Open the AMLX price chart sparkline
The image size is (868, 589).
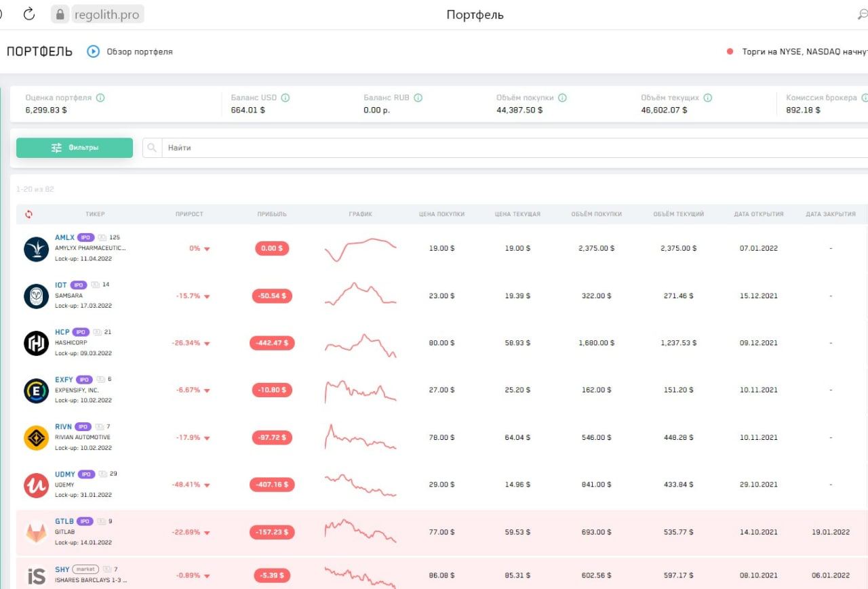click(361, 249)
